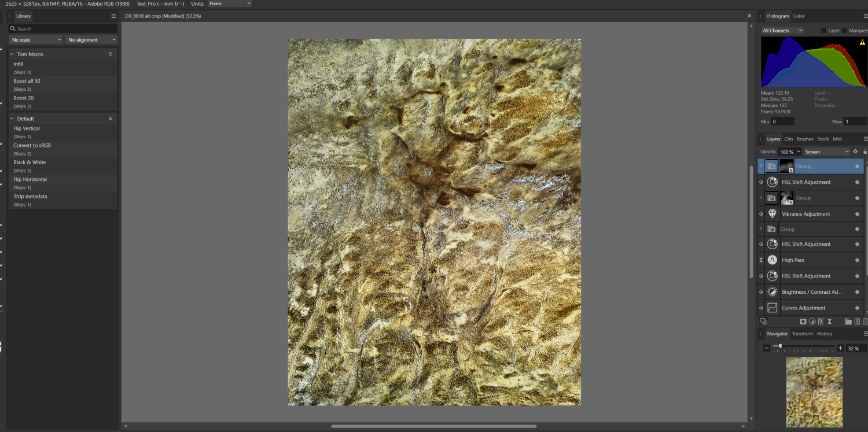Viewport: 868px width, 432px height.
Task: Toggle visibility of the empty Group without mask
Action: pos(858,229)
